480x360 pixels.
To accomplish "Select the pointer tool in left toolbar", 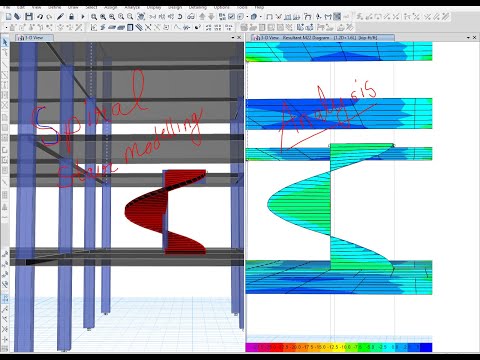I will pyautogui.click(x=5, y=42).
